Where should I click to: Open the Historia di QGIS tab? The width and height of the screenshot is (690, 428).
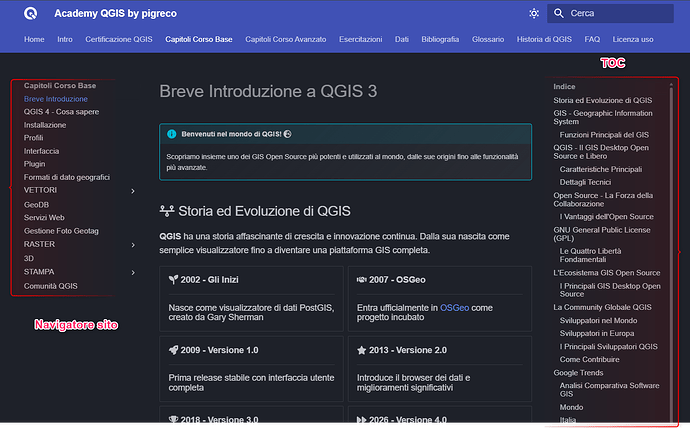(x=544, y=39)
